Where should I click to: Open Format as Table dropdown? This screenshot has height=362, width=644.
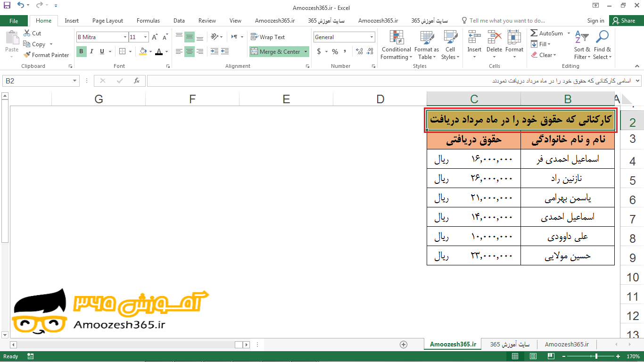click(x=427, y=45)
